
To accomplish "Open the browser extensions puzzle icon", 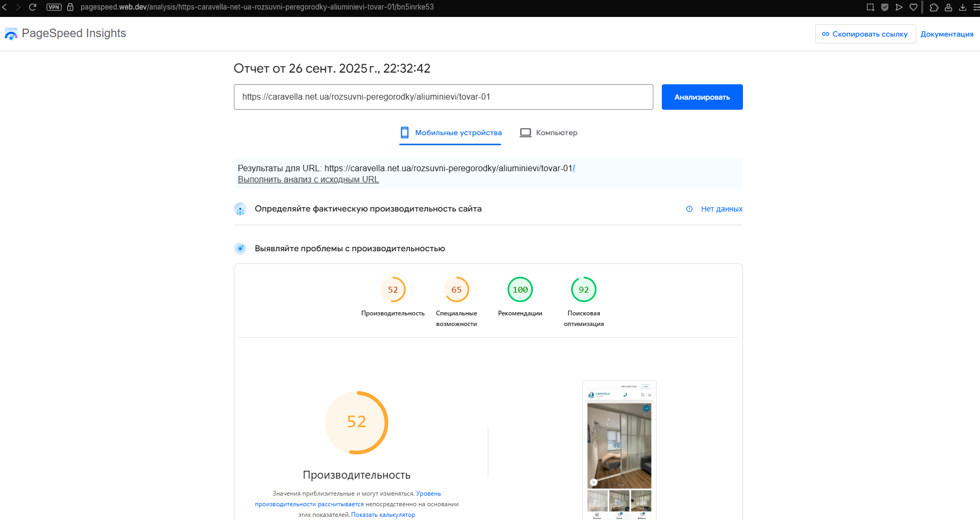I will pyautogui.click(x=934, y=7).
